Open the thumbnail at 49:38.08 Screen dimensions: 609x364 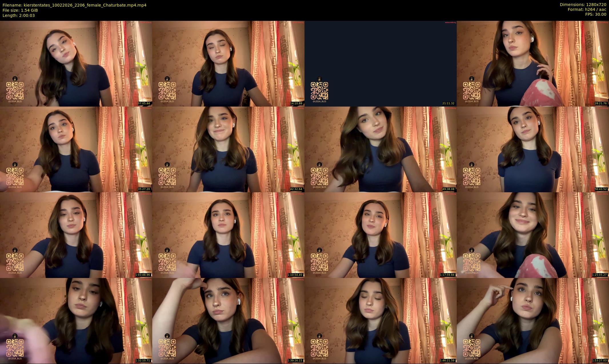(x=380, y=149)
